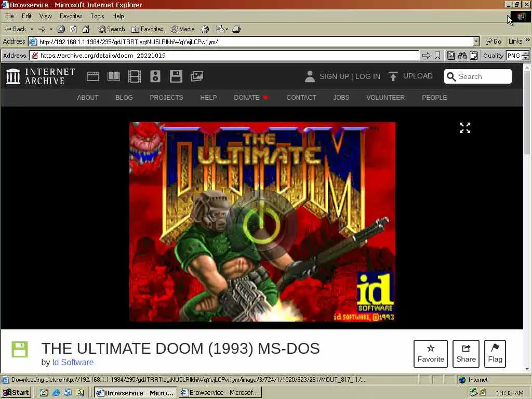Viewport: 532px width, 399px height.
Task: Open the Back history dropdown arrow
Action: [32, 29]
